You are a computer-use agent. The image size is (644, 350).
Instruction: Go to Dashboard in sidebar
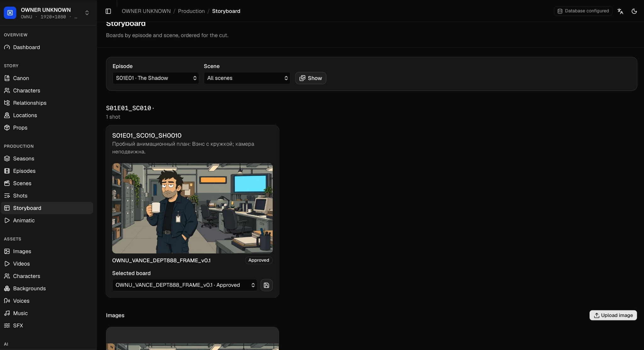click(x=47, y=47)
